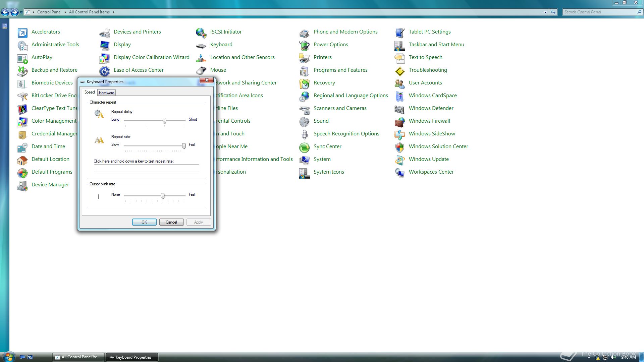The height and width of the screenshot is (362, 644).
Task: Click the Power Options icon
Action: 305,45
